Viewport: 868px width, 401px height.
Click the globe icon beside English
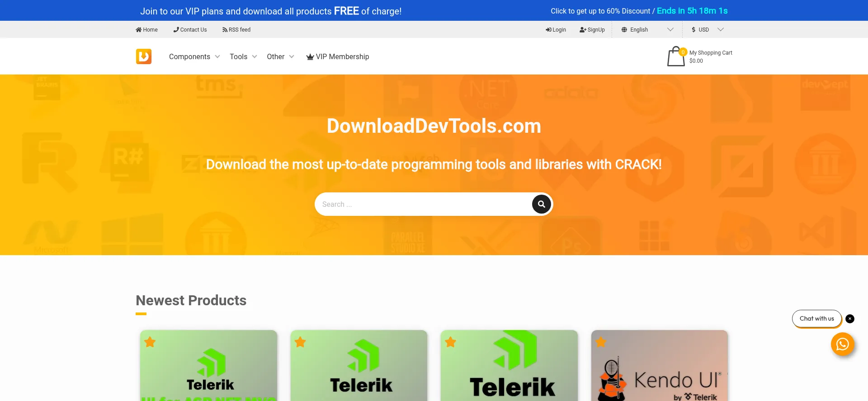(x=624, y=30)
